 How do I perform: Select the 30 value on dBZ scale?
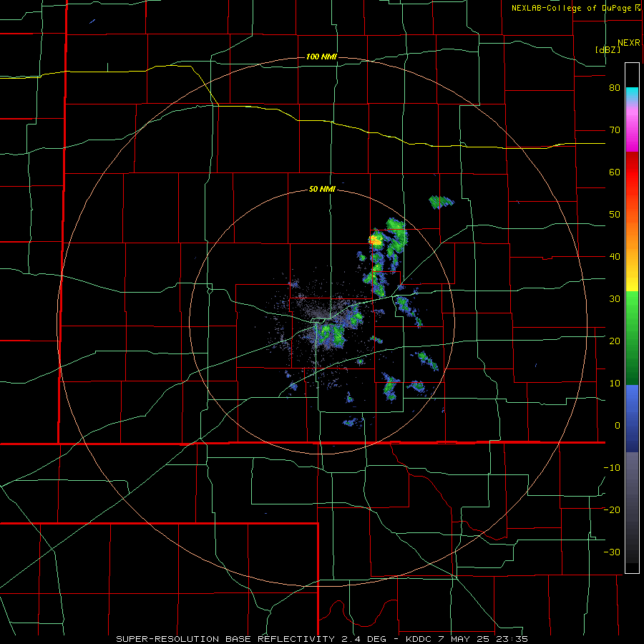pyautogui.click(x=615, y=299)
